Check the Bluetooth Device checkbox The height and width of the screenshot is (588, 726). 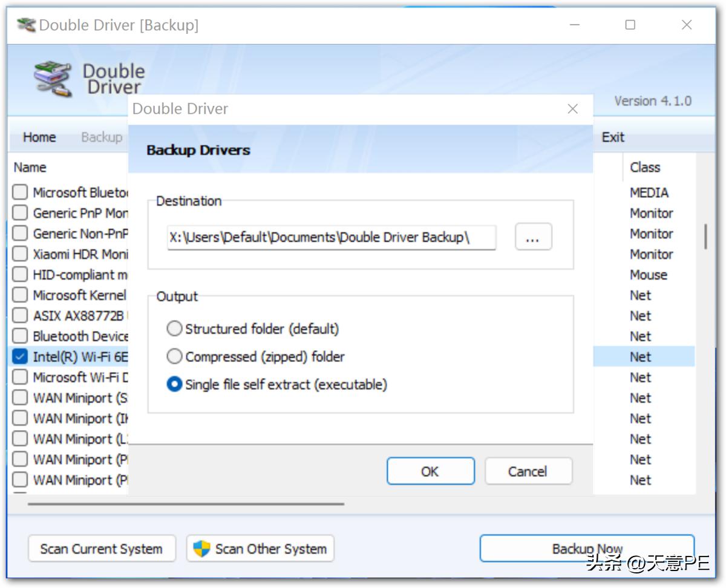click(x=20, y=336)
